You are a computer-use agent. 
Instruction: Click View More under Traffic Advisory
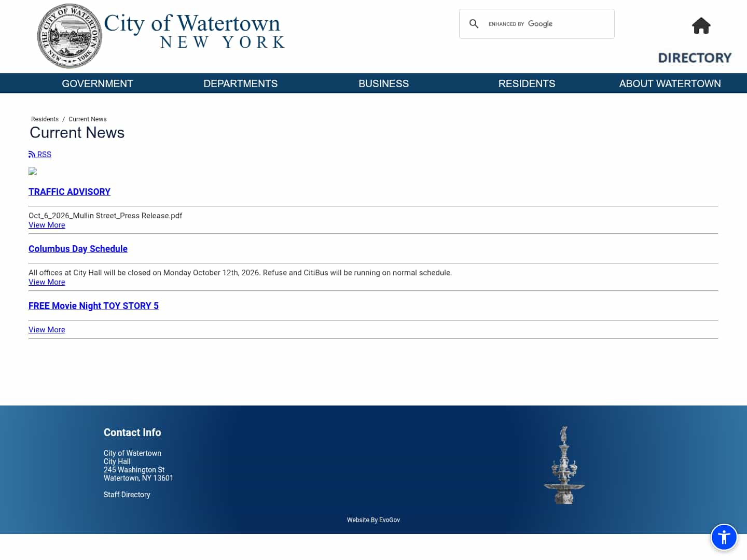47,225
